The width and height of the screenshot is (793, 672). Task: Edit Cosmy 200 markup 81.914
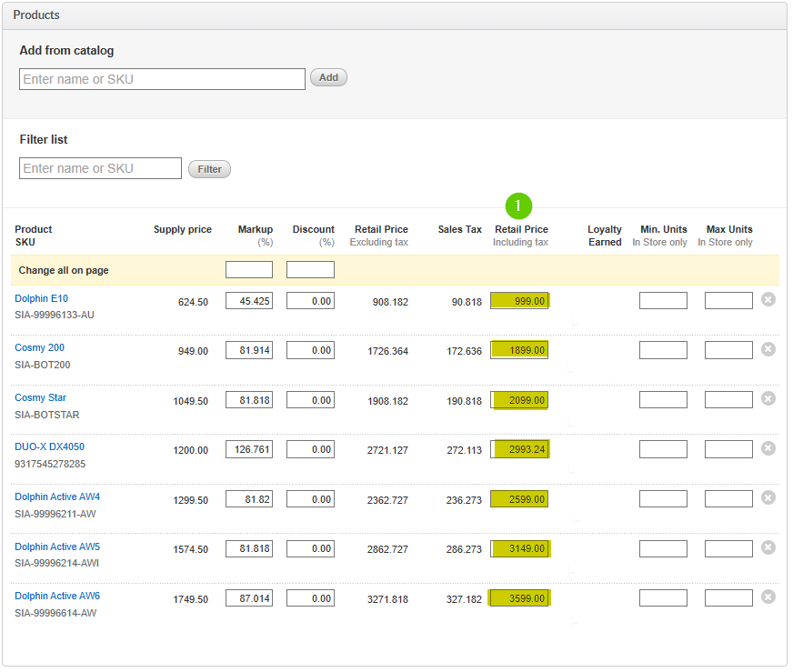(249, 350)
